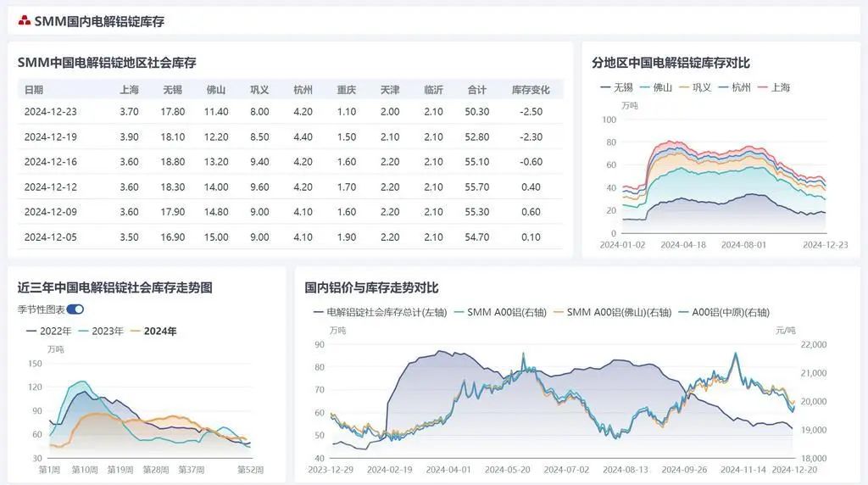The height and width of the screenshot is (485, 868).
Task: Toggle the 季节性图表 switch
Action: (x=75, y=309)
